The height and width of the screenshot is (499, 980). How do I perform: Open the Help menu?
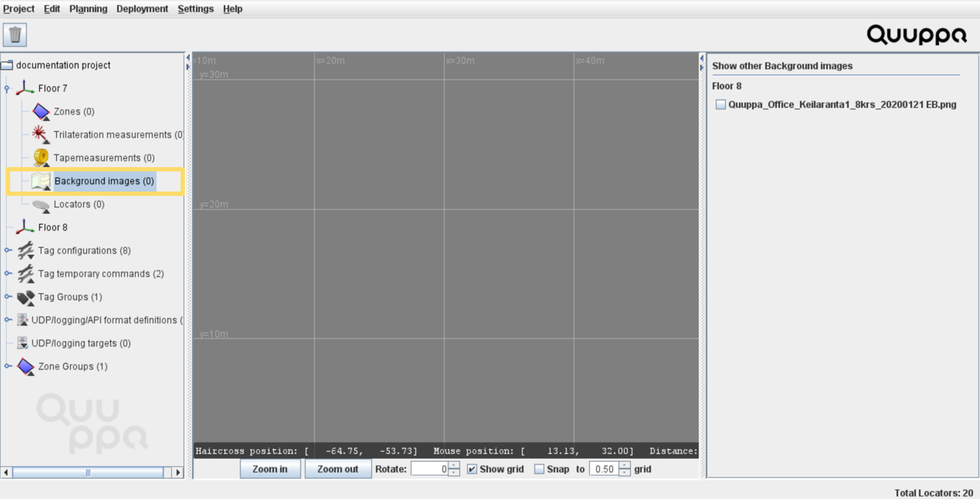pyautogui.click(x=232, y=9)
